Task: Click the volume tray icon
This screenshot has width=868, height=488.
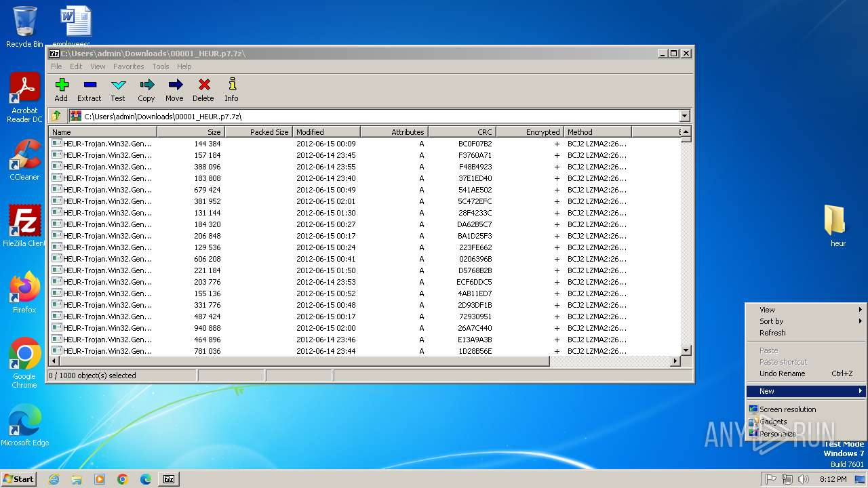Action: [x=804, y=479]
